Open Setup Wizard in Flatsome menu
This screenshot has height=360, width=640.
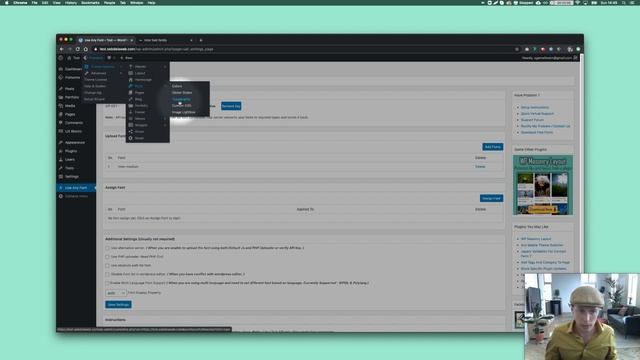[94, 99]
